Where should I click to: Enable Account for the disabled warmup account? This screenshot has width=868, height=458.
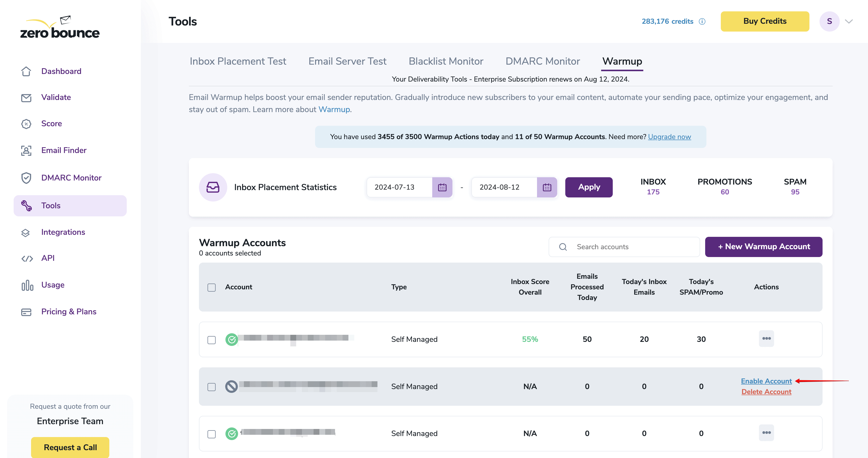click(766, 381)
